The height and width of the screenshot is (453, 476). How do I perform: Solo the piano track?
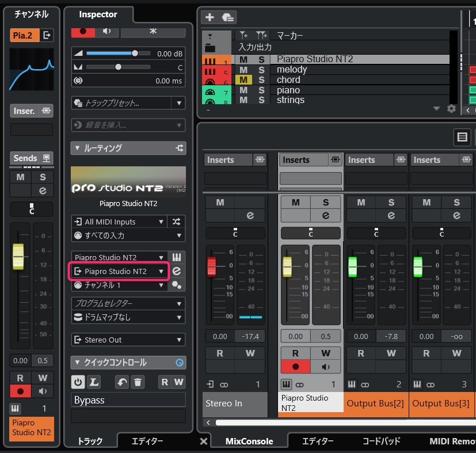[x=261, y=90]
